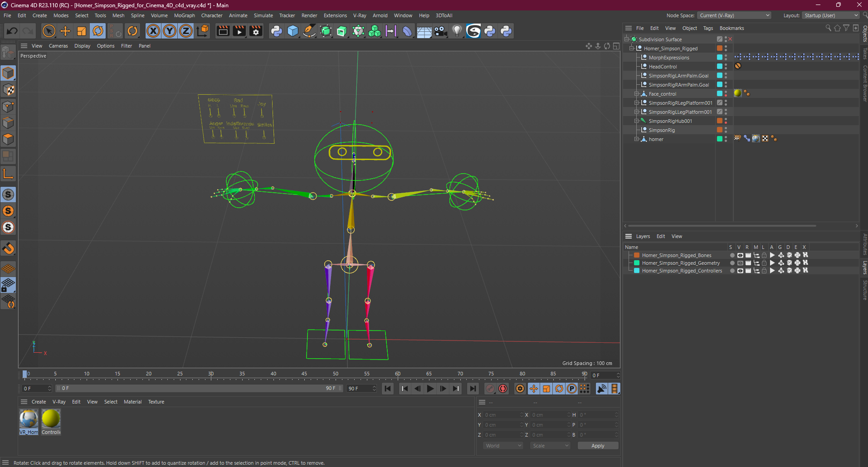Viewport: 868px width, 467px height.
Task: Open the Scale mode dropdown
Action: pyautogui.click(x=550, y=446)
